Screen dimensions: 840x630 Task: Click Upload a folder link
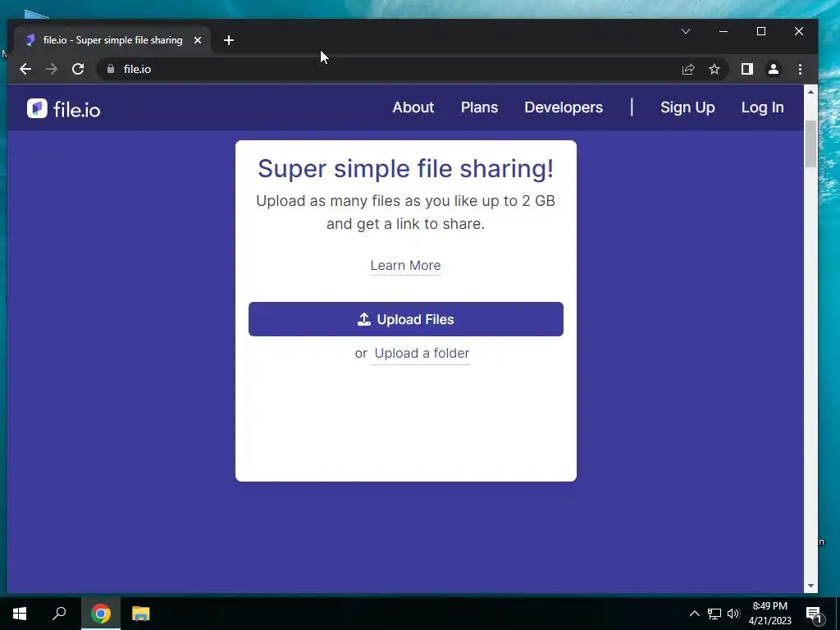422,353
